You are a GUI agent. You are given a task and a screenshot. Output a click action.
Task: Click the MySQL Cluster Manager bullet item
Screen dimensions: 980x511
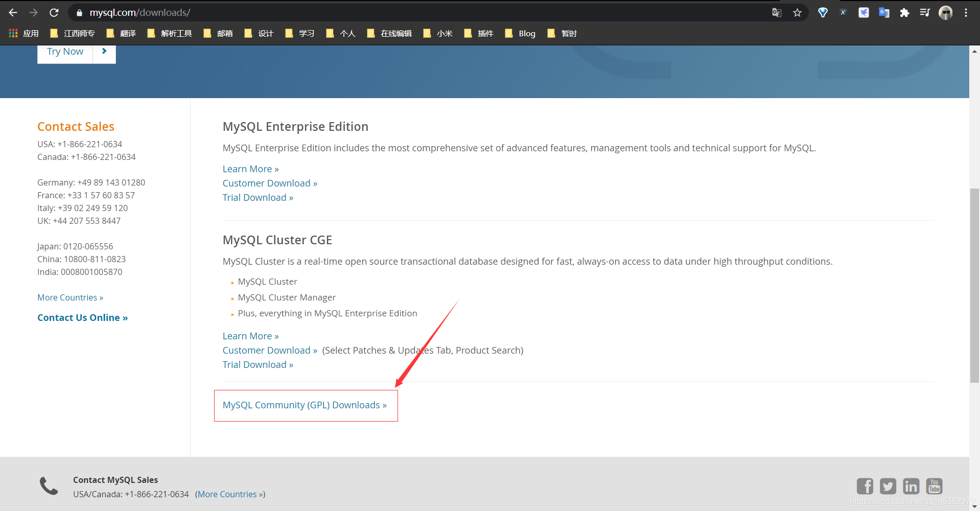point(287,298)
